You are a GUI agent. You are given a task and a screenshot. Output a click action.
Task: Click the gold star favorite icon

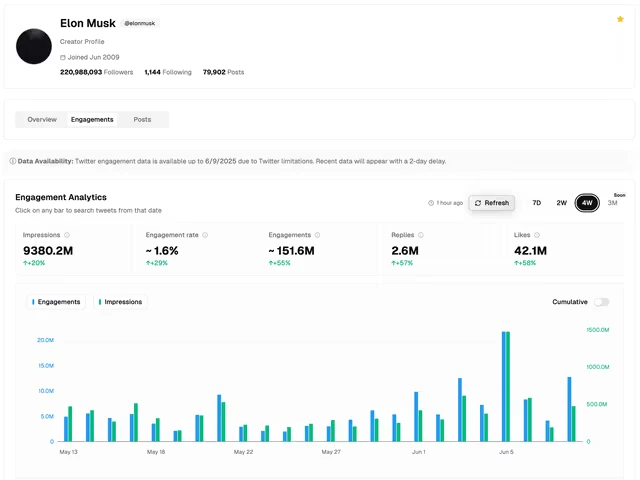[x=620, y=19]
